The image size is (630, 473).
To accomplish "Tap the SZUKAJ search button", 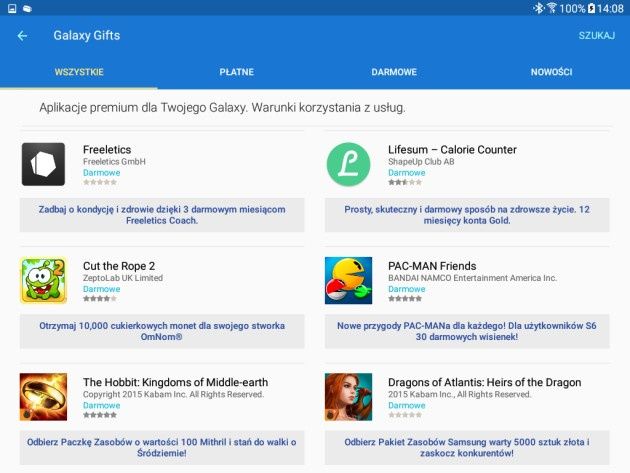I will pos(597,36).
